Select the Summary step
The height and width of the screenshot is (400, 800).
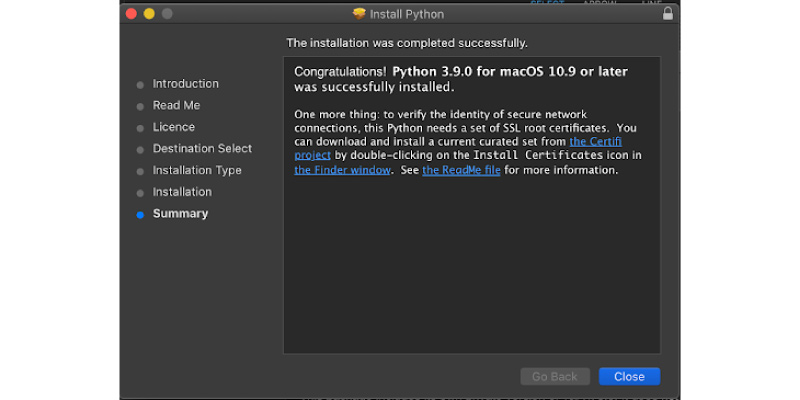(181, 214)
